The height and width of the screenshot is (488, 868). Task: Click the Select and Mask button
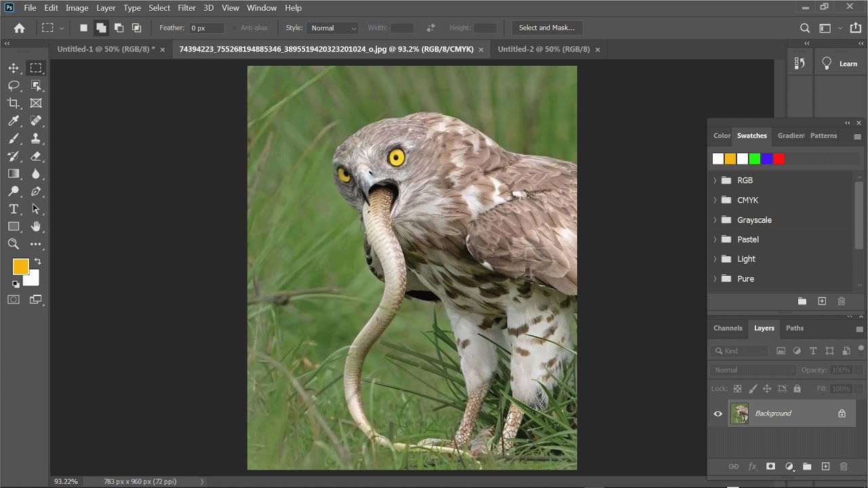pos(547,28)
